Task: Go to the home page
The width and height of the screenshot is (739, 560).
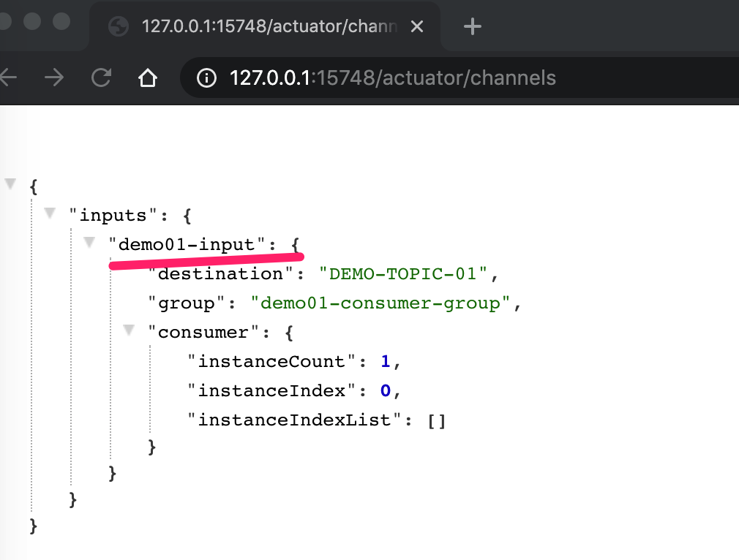Action: (148, 77)
